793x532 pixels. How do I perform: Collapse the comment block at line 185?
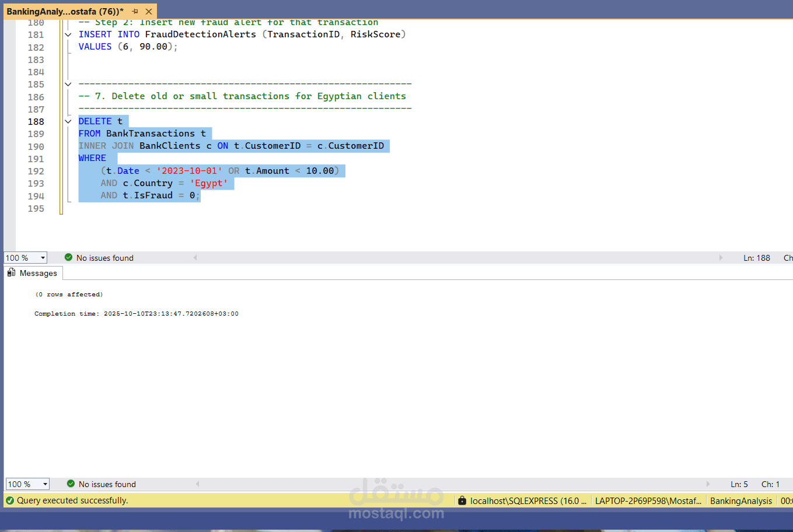pyautogui.click(x=68, y=84)
